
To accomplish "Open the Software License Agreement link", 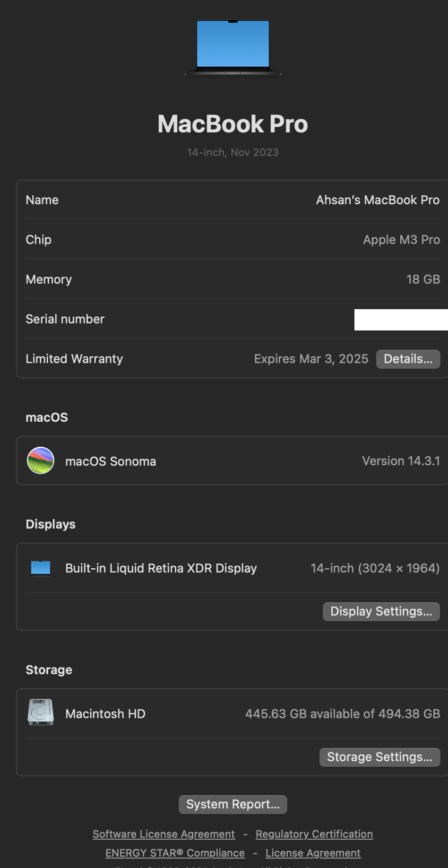I will click(x=164, y=834).
